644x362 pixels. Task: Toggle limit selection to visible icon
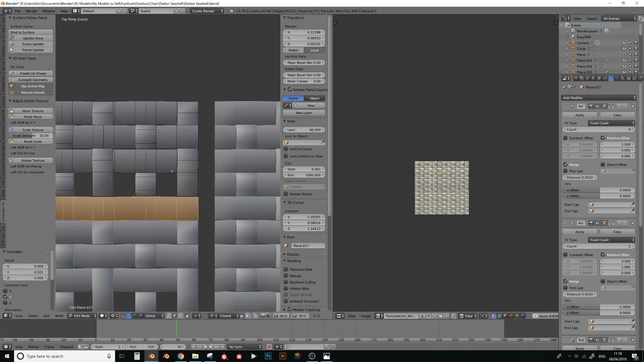187,316
